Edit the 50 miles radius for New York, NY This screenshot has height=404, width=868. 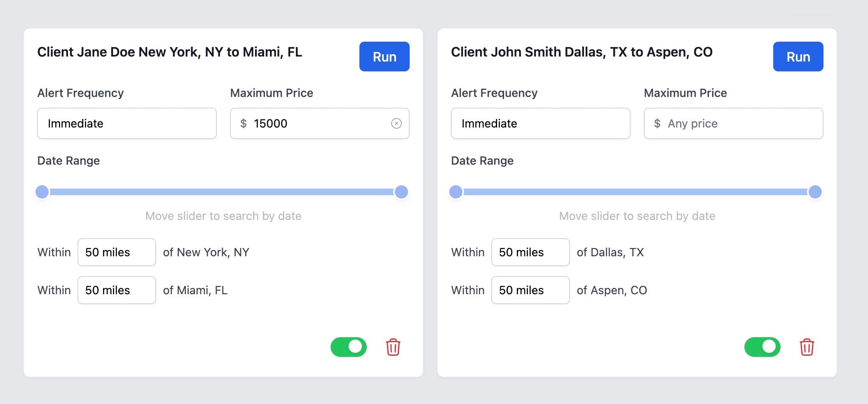click(116, 252)
